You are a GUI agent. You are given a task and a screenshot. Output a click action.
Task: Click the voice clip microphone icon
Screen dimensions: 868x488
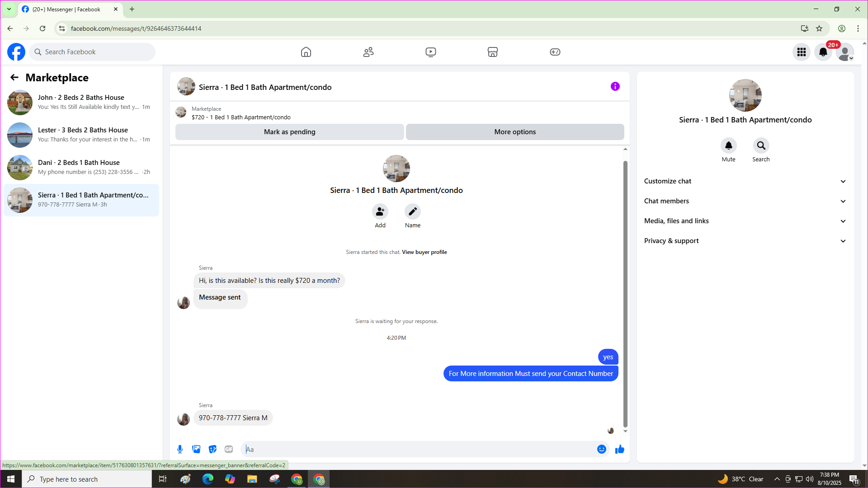(180, 449)
